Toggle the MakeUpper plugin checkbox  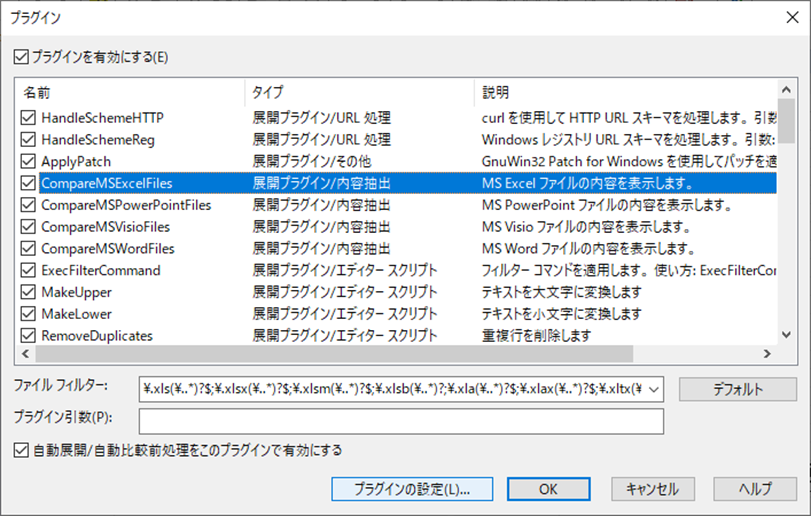[28, 292]
